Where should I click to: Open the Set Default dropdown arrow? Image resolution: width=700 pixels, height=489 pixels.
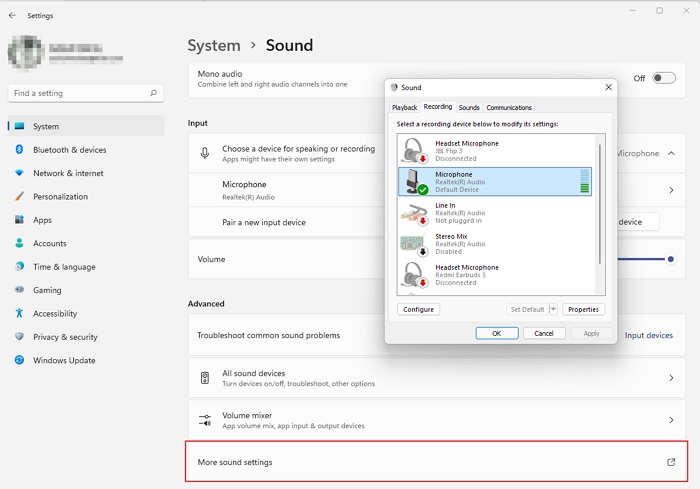pyautogui.click(x=553, y=309)
